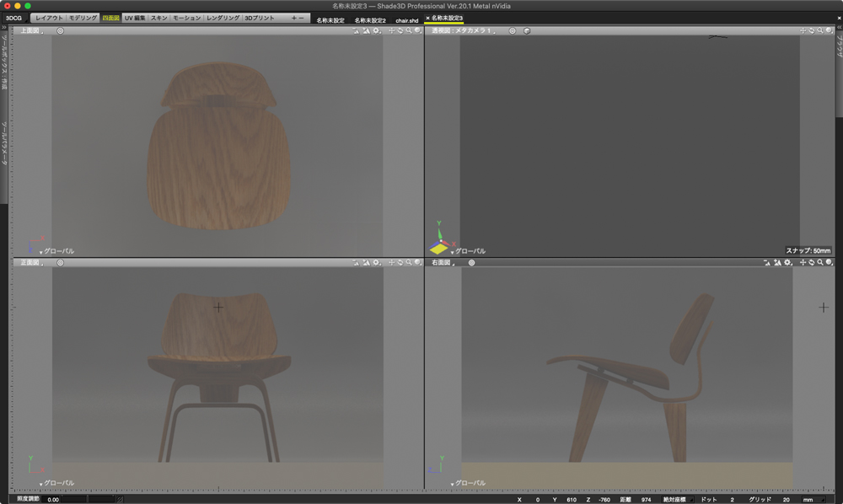Open 右面図 view selector dropdown
843x504 pixels.
(443, 263)
